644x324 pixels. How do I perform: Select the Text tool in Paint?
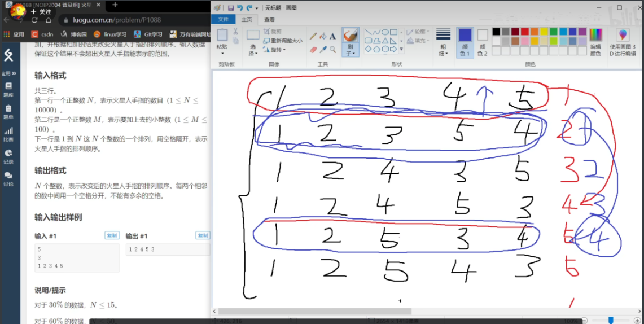[332, 36]
